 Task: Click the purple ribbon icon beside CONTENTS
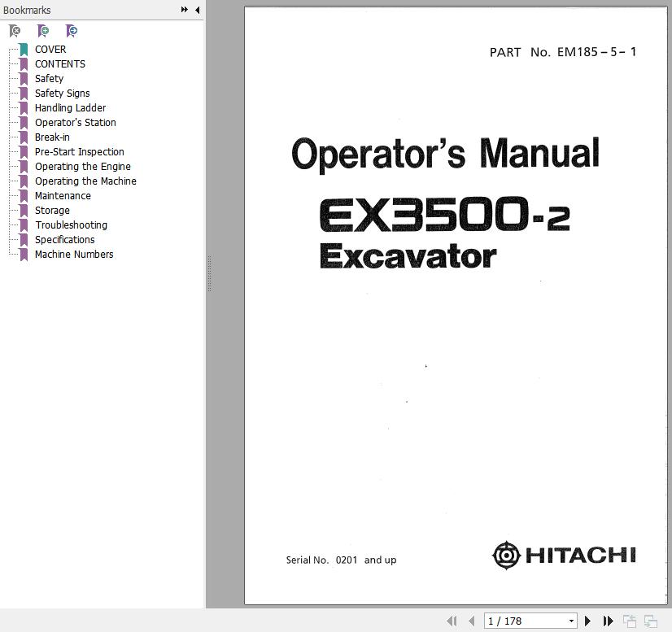(24, 64)
